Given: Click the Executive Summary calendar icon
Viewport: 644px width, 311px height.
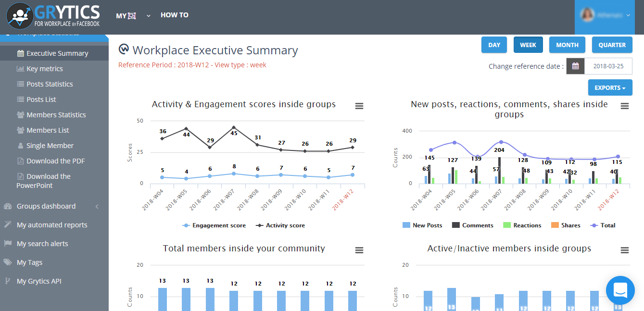Looking at the screenshot, I should click(20, 53).
